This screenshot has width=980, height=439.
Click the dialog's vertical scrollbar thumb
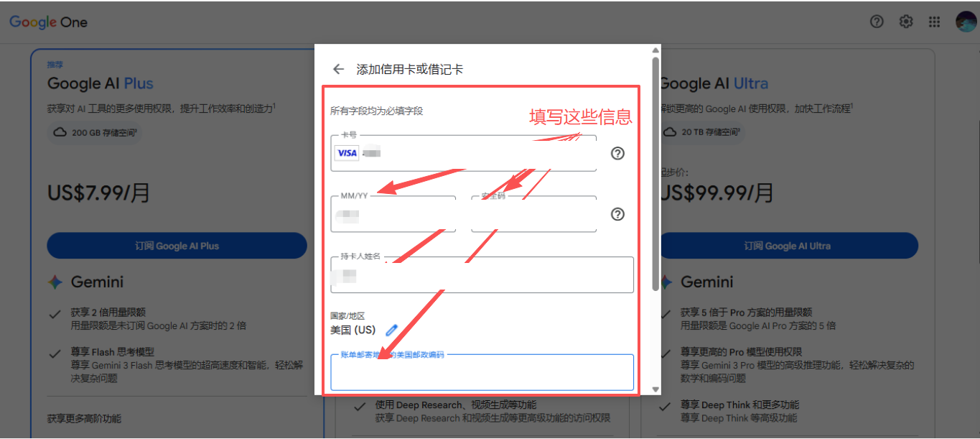[655, 174]
